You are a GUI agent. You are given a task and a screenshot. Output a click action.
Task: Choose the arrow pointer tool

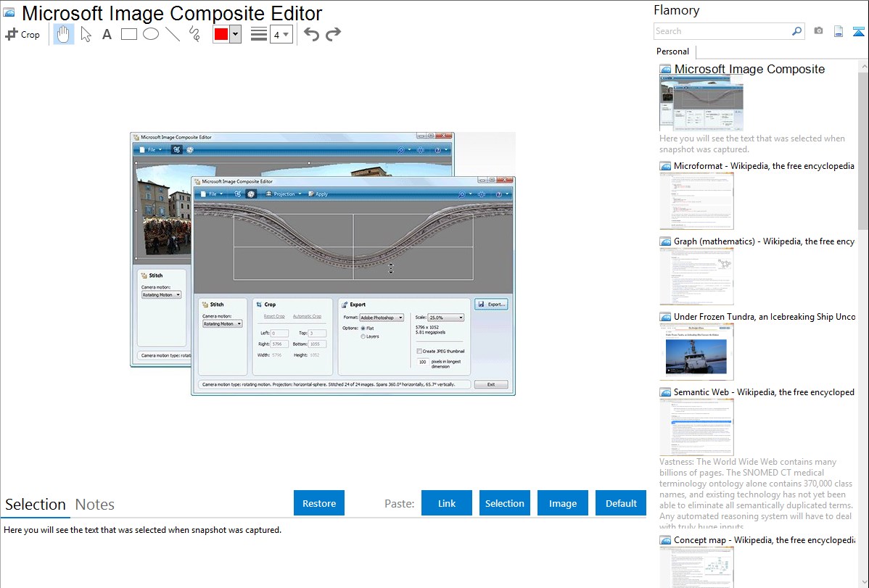click(x=86, y=34)
